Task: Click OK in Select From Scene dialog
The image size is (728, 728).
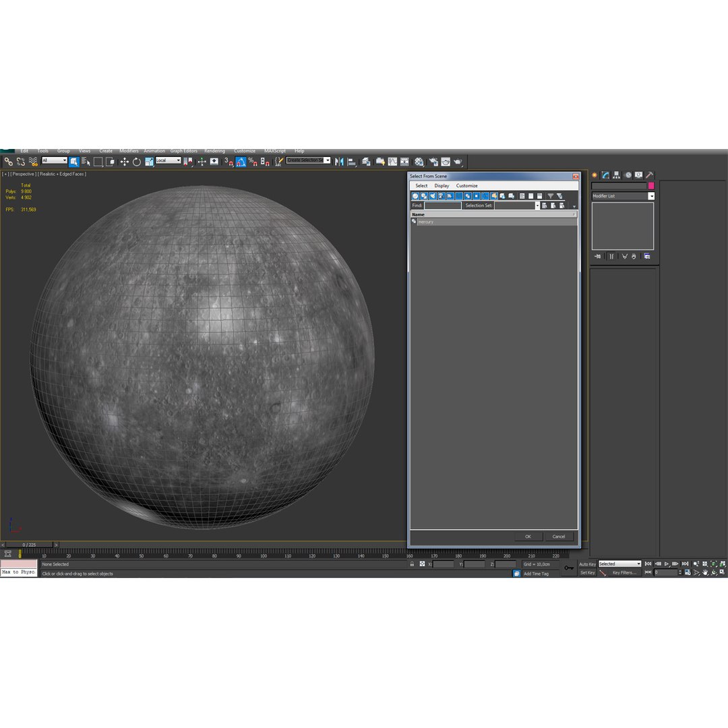Action: (528, 537)
